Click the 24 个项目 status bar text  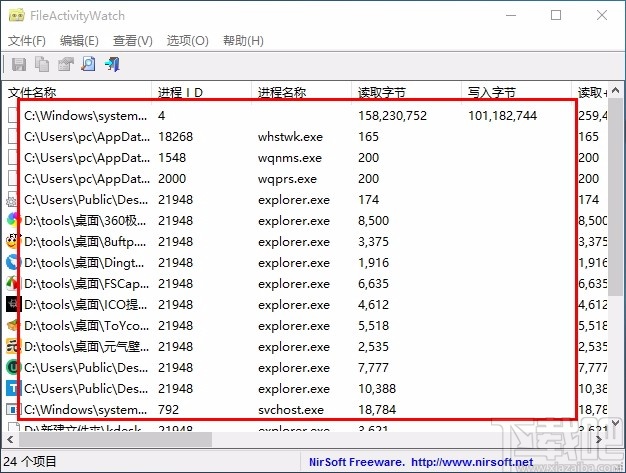coord(30,462)
